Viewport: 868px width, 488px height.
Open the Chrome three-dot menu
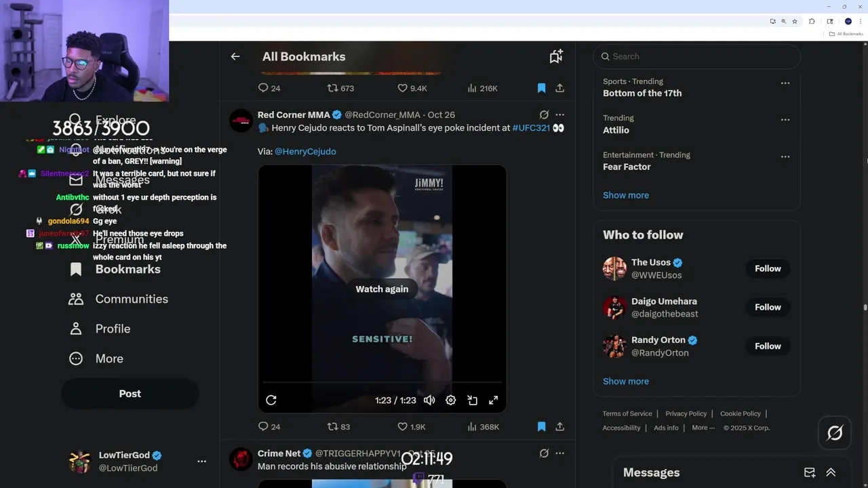[x=861, y=21]
